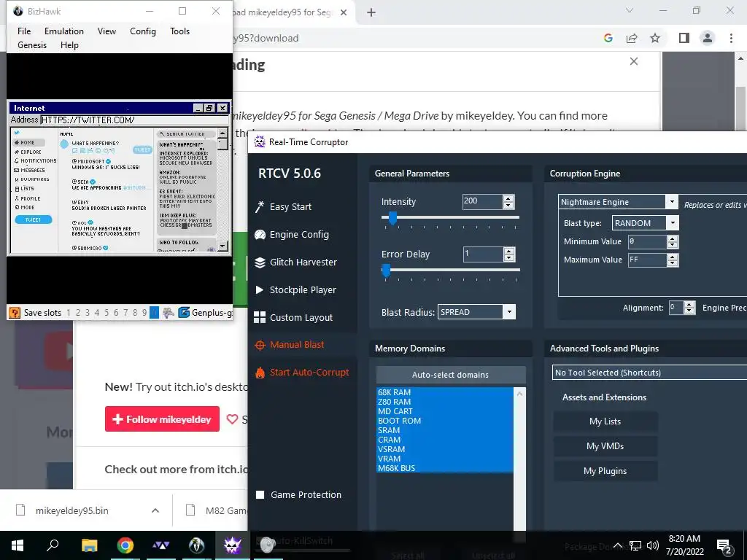Open Easy Start in RTCV sidebar
The image size is (747, 560).
tap(284, 206)
